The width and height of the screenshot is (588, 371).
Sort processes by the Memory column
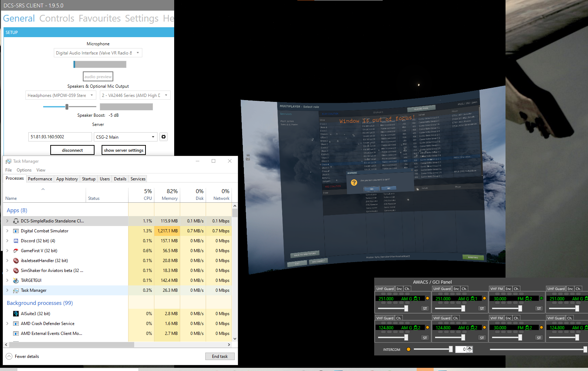167,195
